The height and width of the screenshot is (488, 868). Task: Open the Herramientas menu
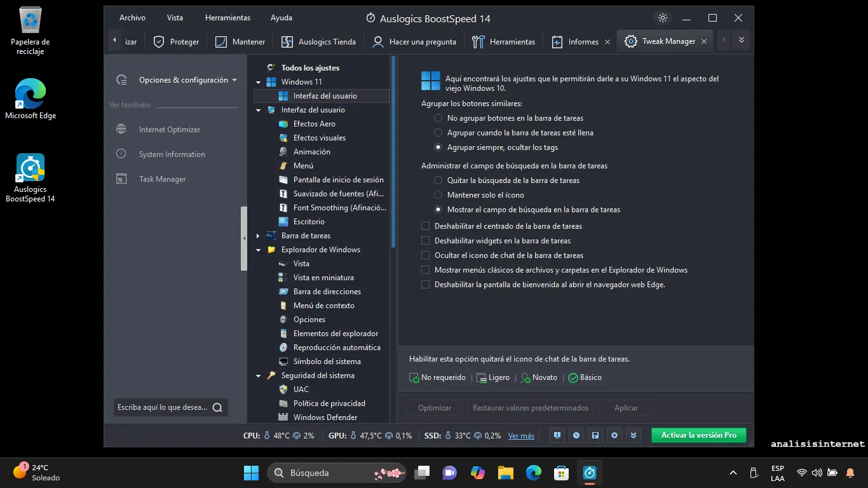click(x=227, y=18)
